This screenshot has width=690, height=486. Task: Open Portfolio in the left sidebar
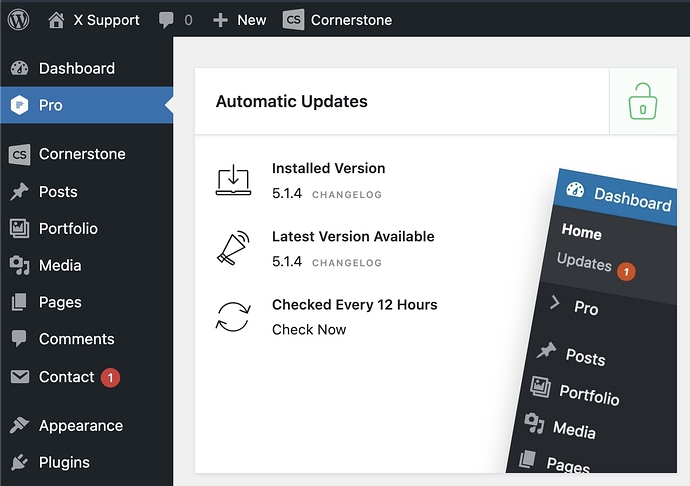[x=68, y=228]
